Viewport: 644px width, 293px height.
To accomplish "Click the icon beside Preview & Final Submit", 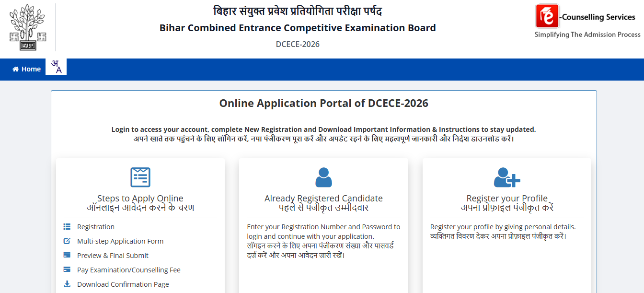I will point(67,255).
